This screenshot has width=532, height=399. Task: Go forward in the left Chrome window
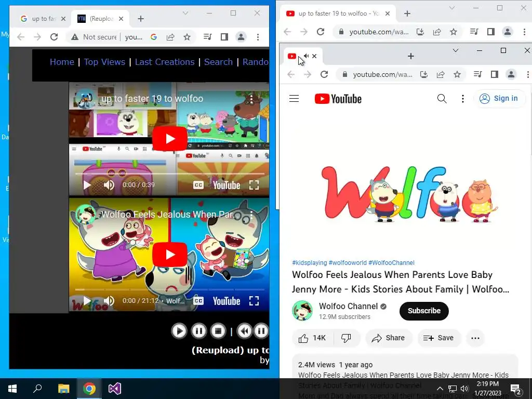tap(37, 37)
